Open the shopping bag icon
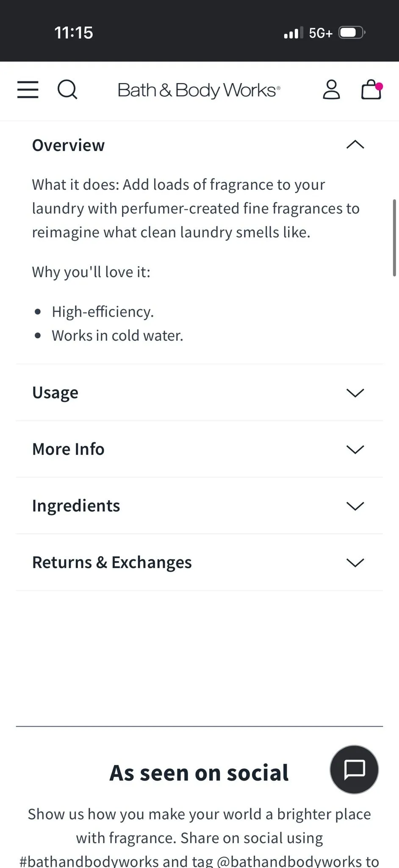 [372, 89]
